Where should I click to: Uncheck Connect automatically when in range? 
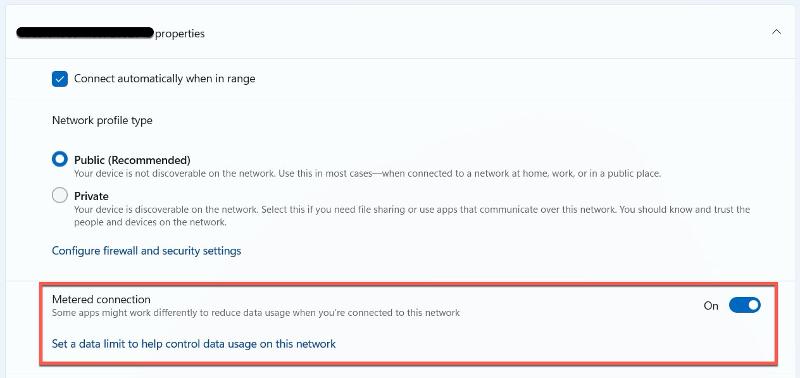click(x=60, y=79)
